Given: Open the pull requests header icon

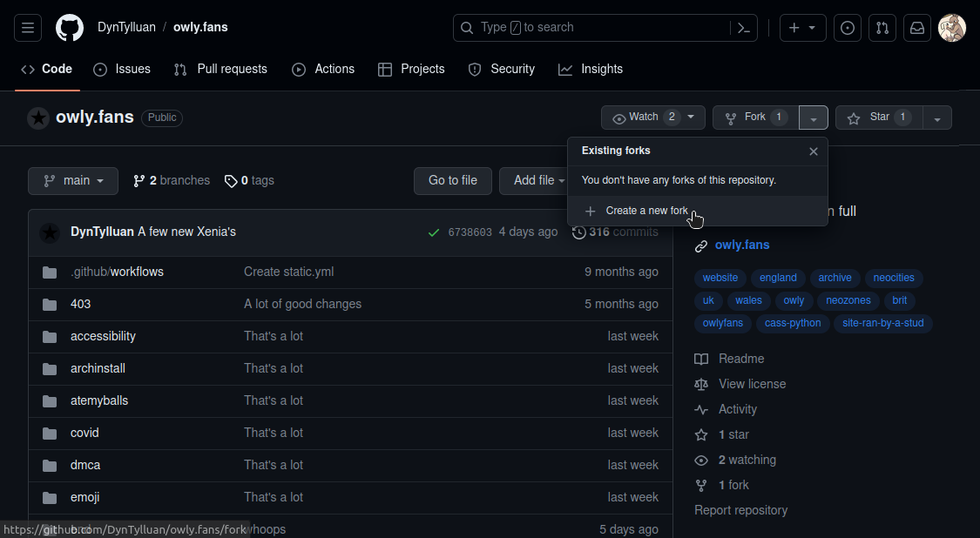Looking at the screenshot, I should [882, 28].
